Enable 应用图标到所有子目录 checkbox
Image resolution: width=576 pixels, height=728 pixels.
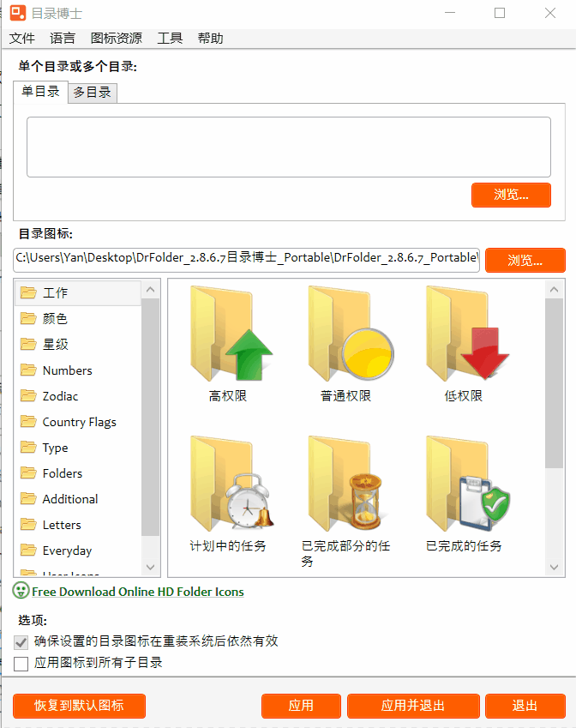pos(21,664)
